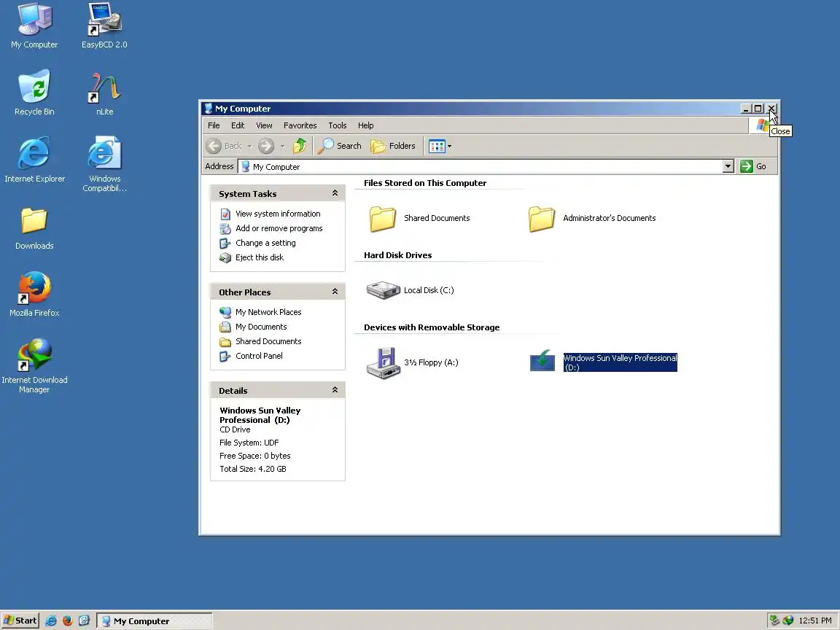Minimize the My Computer window
The height and width of the screenshot is (630, 840).
[745, 109]
